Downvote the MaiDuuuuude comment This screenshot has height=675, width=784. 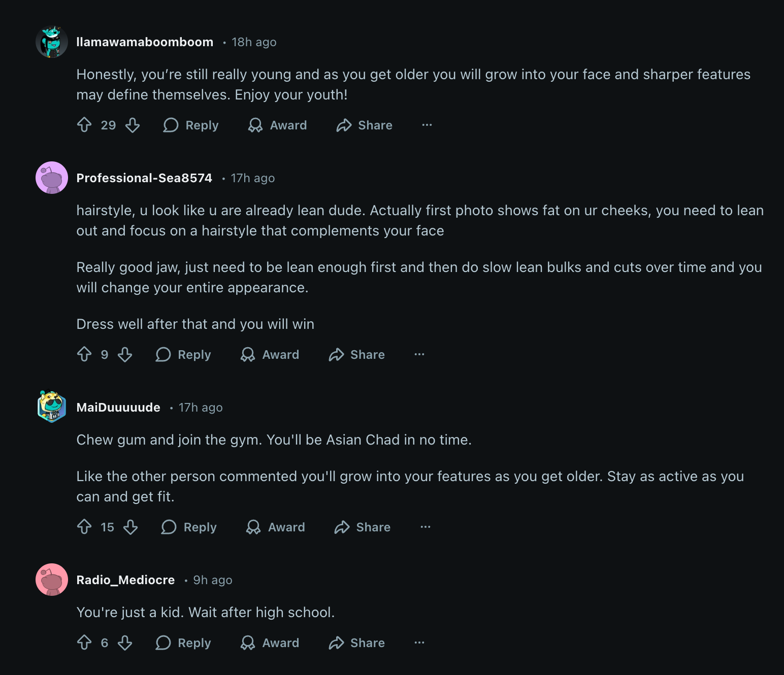(x=130, y=527)
